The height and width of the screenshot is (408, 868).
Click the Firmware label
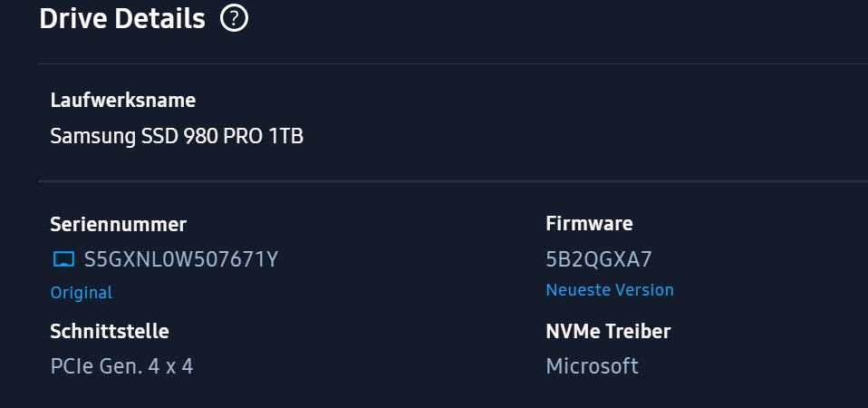(x=589, y=224)
